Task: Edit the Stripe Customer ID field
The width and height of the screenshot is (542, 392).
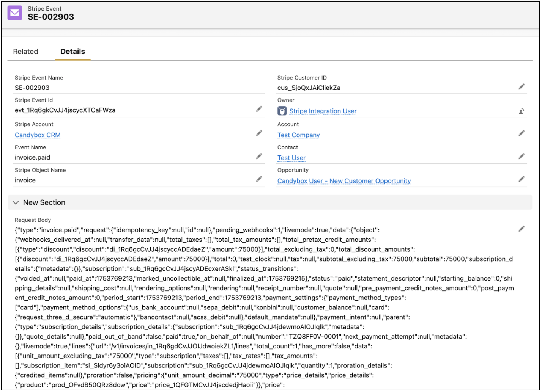Action: coord(522,87)
